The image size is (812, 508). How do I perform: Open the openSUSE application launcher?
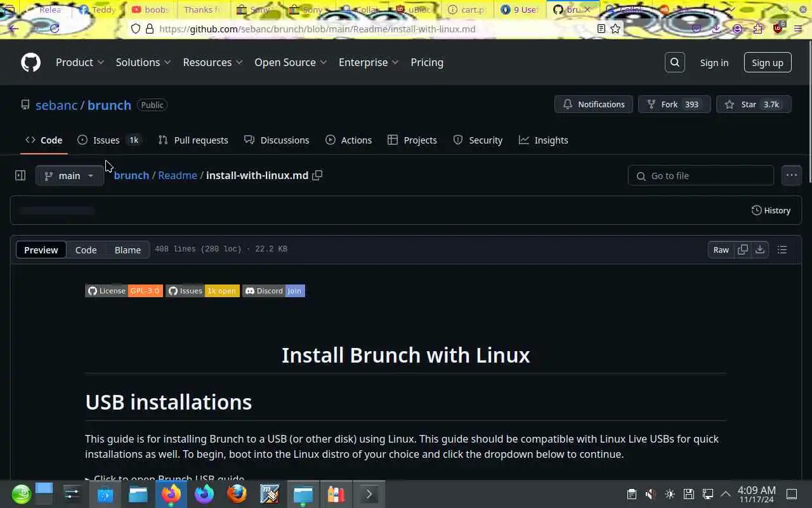click(21, 494)
